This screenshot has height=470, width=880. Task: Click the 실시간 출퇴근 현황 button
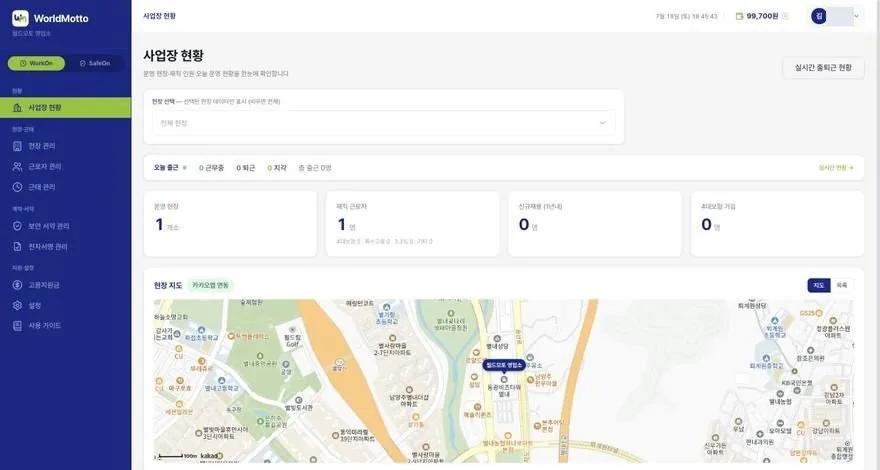pos(823,67)
